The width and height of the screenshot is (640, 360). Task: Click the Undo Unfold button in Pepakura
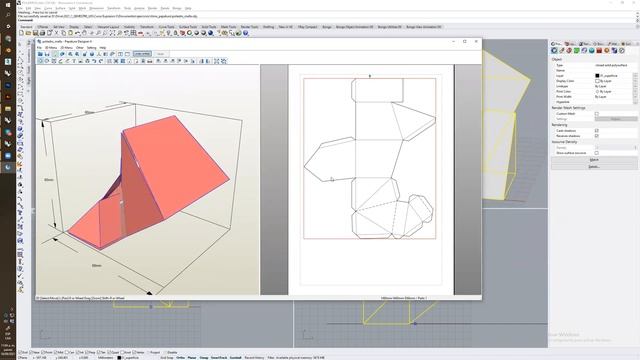(x=142, y=54)
